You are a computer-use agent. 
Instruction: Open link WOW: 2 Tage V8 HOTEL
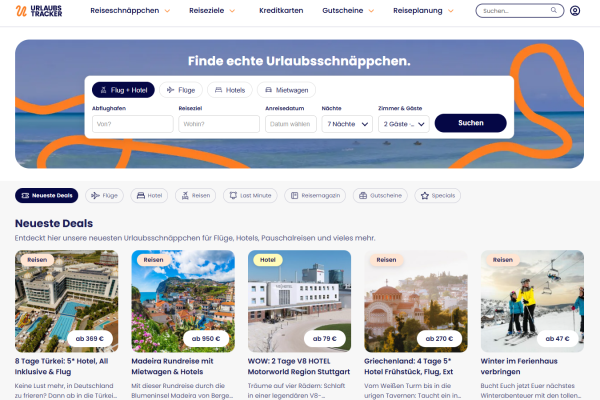299,366
